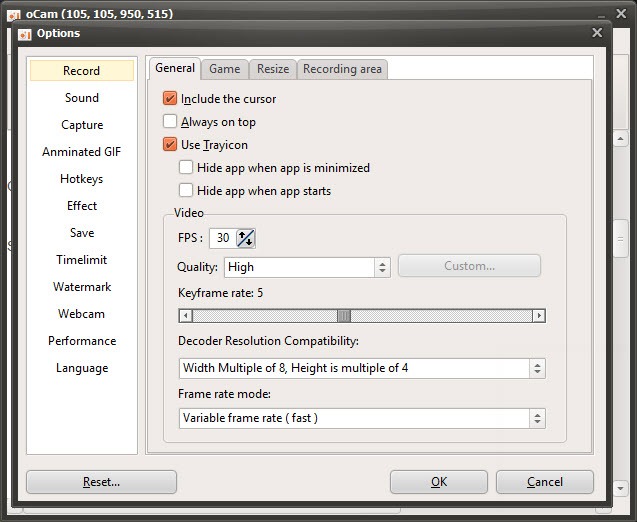Click the FPS spinner arrows icon
The width and height of the screenshot is (637, 522).
click(246, 238)
